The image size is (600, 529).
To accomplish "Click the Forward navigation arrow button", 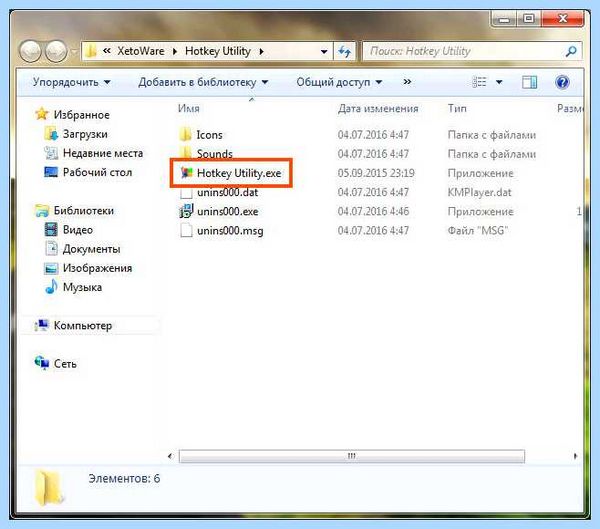I will (x=56, y=51).
